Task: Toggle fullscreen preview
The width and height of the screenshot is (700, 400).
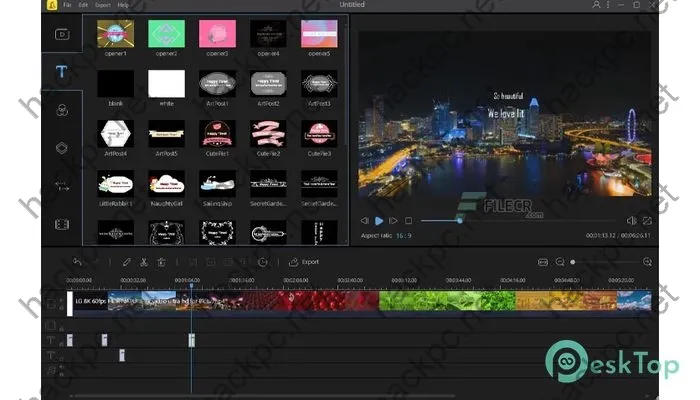Action: coord(647,220)
